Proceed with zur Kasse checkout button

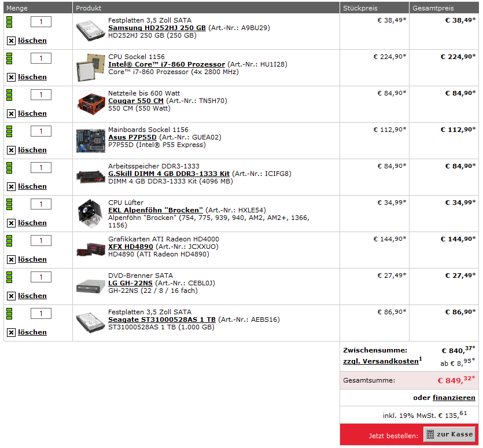coord(451,435)
